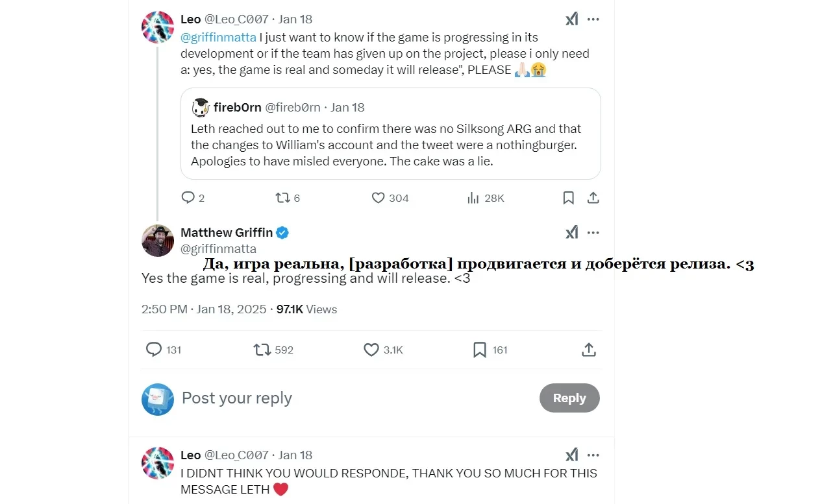Repost Leo's top tweet with 6 reposts

click(x=282, y=198)
